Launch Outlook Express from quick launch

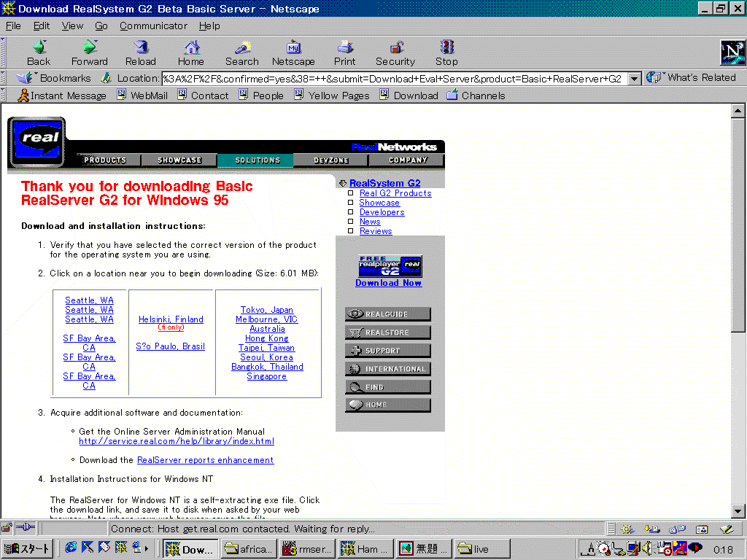point(138,548)
